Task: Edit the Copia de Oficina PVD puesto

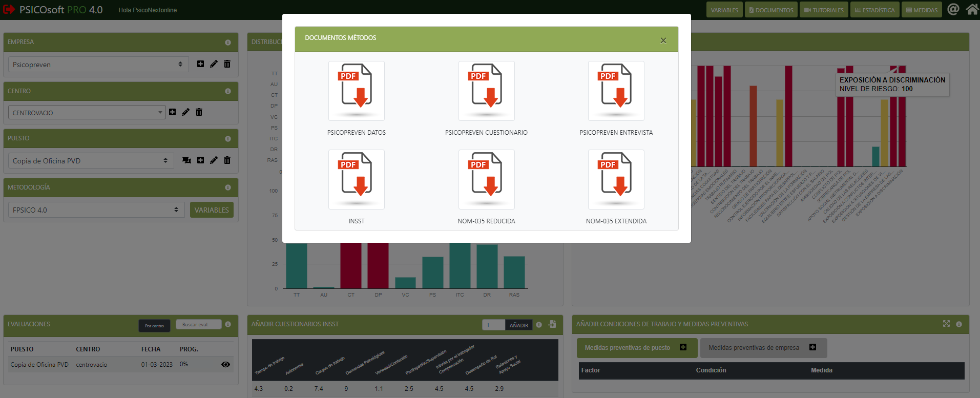Action: tap(214, 160)
